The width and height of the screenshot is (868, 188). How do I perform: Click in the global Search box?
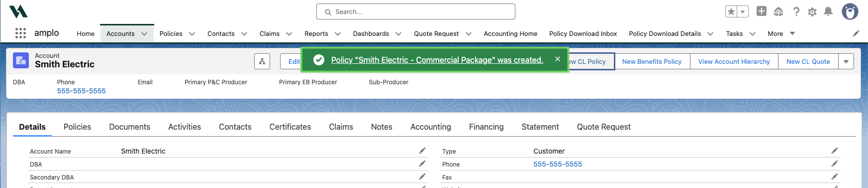[416, 11]
